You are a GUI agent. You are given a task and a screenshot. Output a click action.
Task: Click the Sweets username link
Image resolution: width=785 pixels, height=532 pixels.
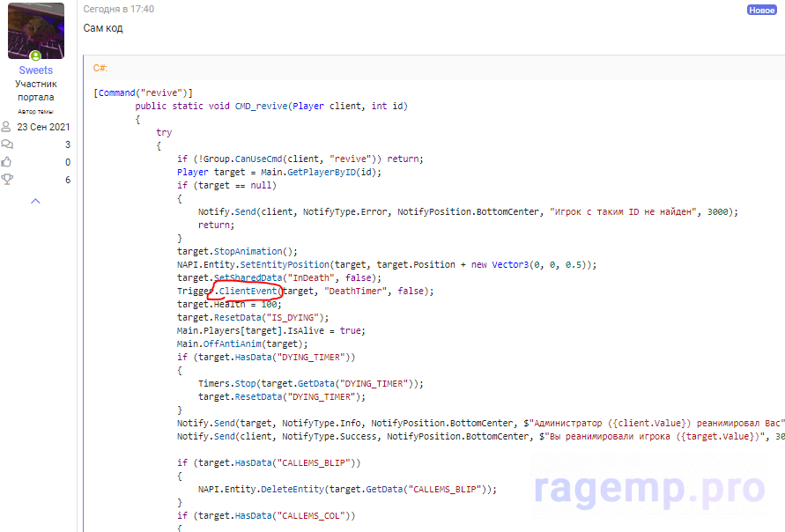[x=36, y=70]
